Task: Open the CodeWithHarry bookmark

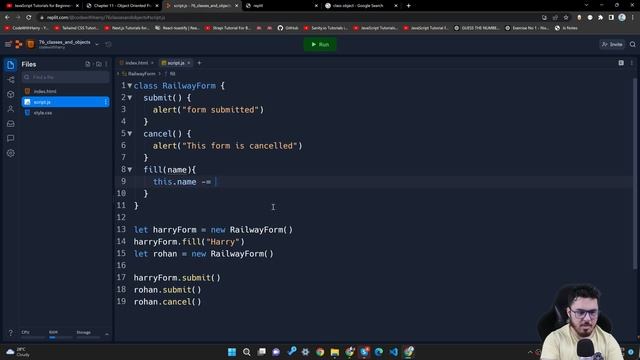Action: (x=27, y=28)
